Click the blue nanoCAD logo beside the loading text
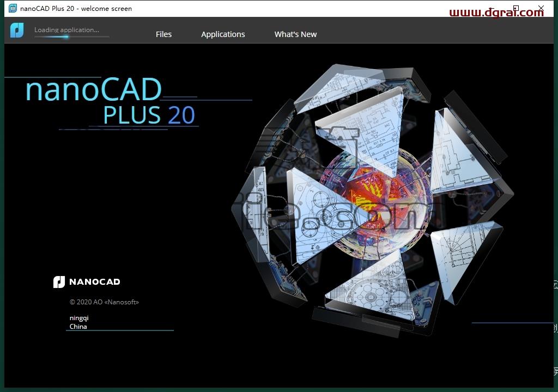This screenshot has height=392, width=558. click(17, 30)
